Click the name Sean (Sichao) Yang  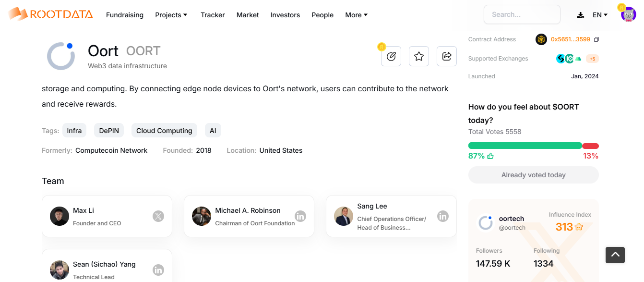click(x=104, y=264)
